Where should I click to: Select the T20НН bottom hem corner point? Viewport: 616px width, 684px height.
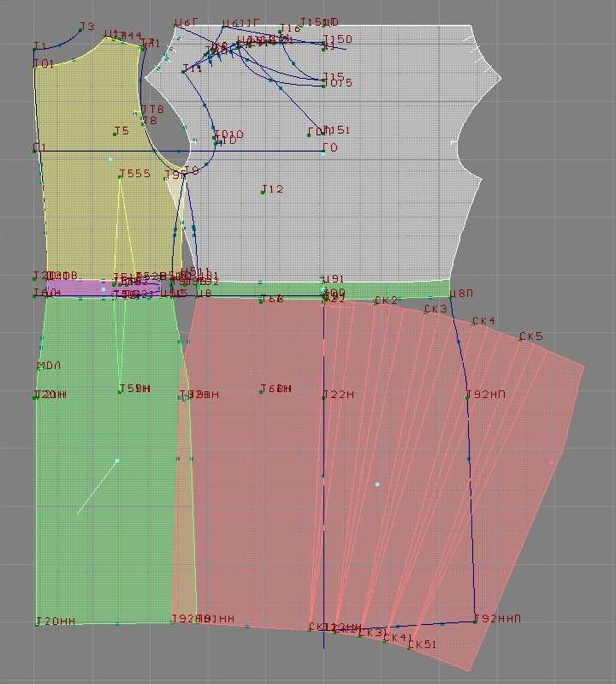tap(37, 623)
